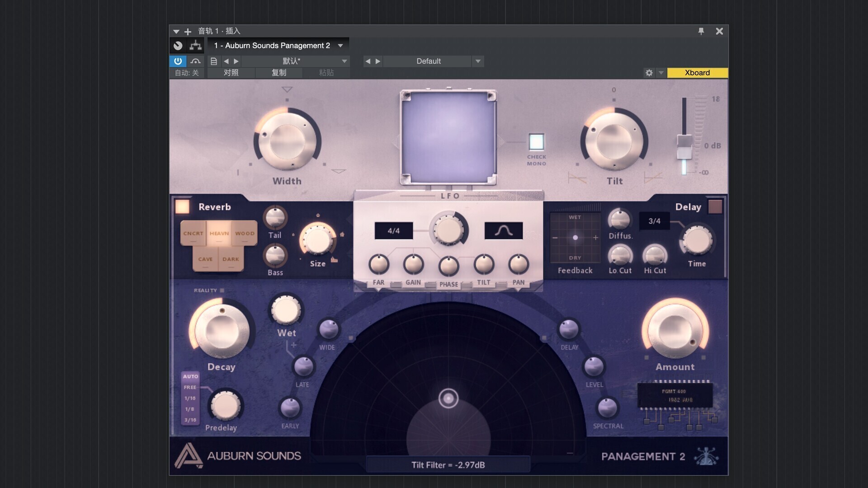Select AUTO predelay sync mode
The image size is (868, 488).
coord(190,376)
